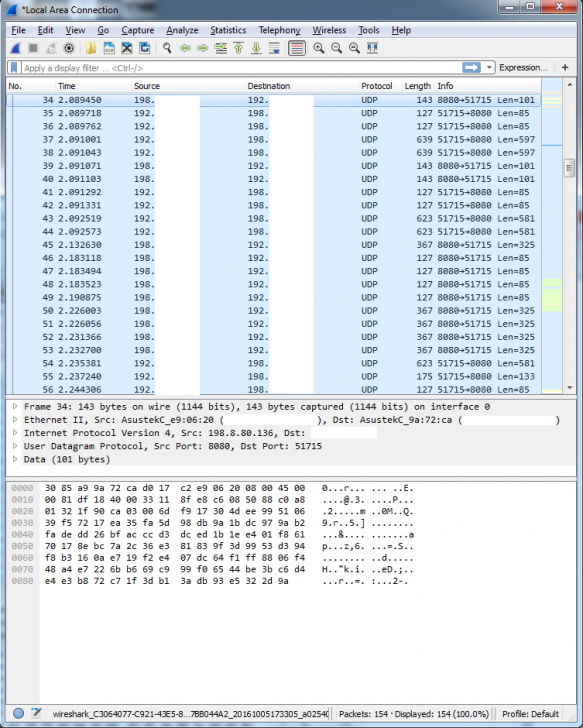Open capture options gear icon

tap(69, 48)
